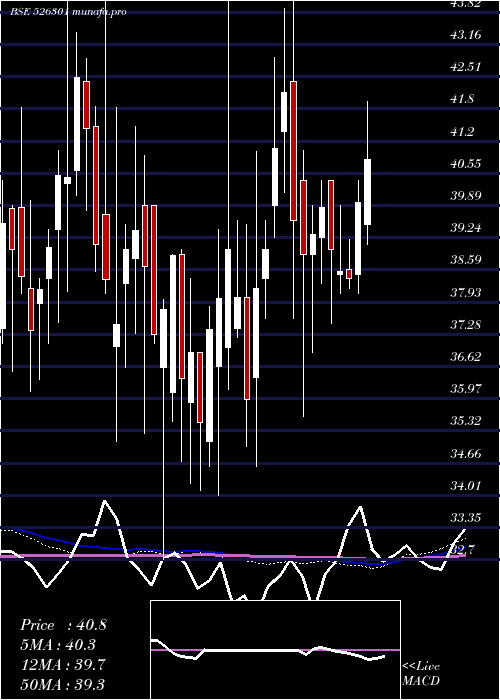
Task: Click the 42.51 price axis label
Action: pyautogui.click(x=466, y=67)
